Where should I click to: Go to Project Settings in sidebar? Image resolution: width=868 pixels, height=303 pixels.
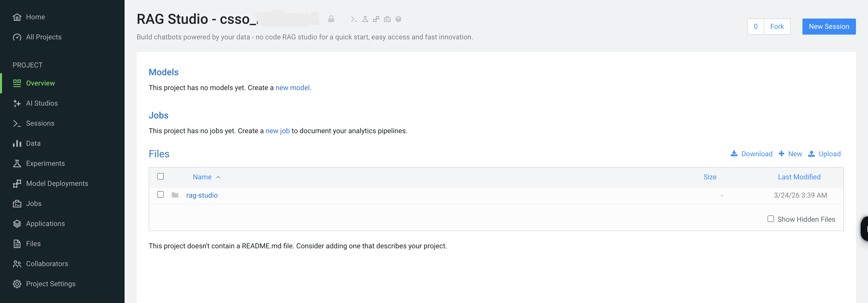tap(50, 284)
